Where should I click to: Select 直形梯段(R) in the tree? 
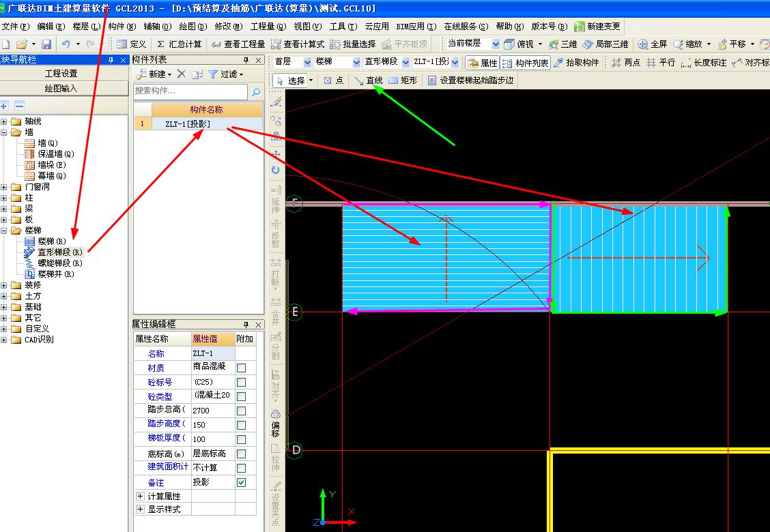point(60,252)
